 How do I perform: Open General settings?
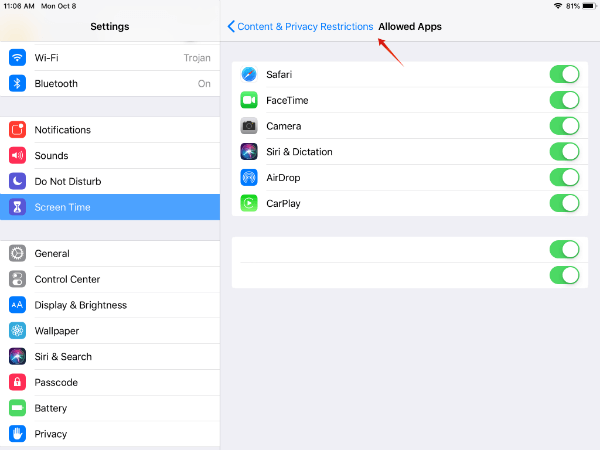[110, 253]
